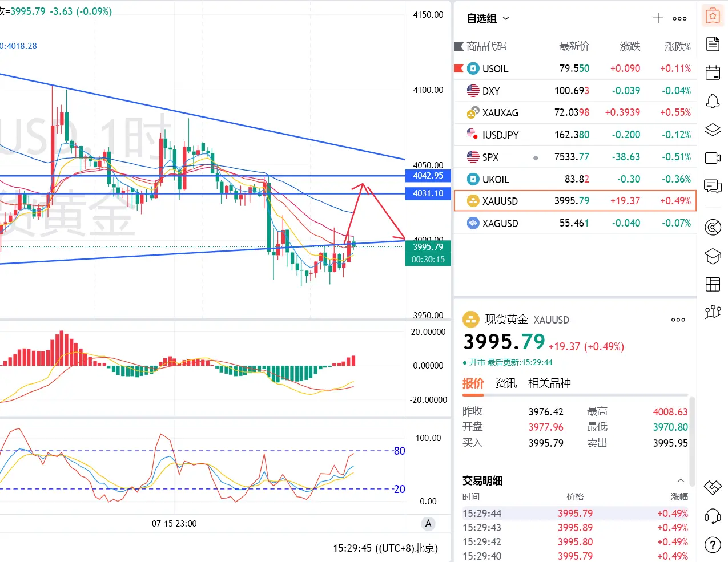The width and height of the screenshot is (728, 562).
Task: Open watchlist more options (three circles)
Action: (x=679, y=19)
